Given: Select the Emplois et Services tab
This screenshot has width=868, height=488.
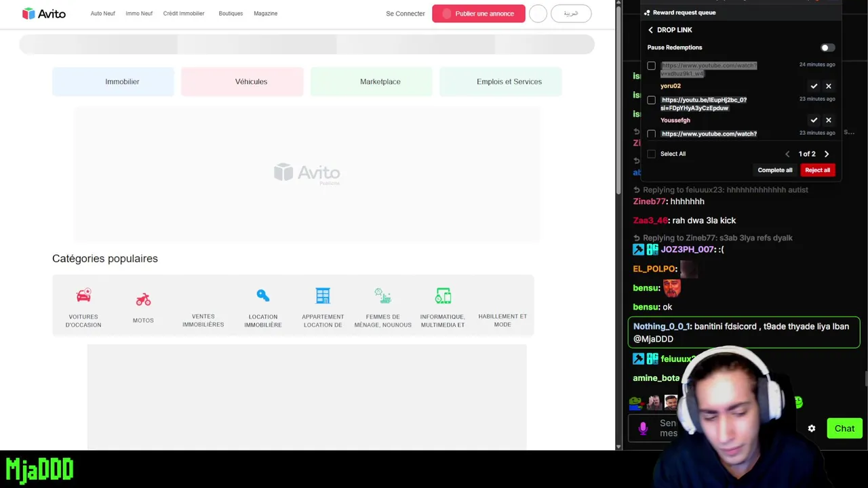Looking at the screenshot, I should coord(500,81).
